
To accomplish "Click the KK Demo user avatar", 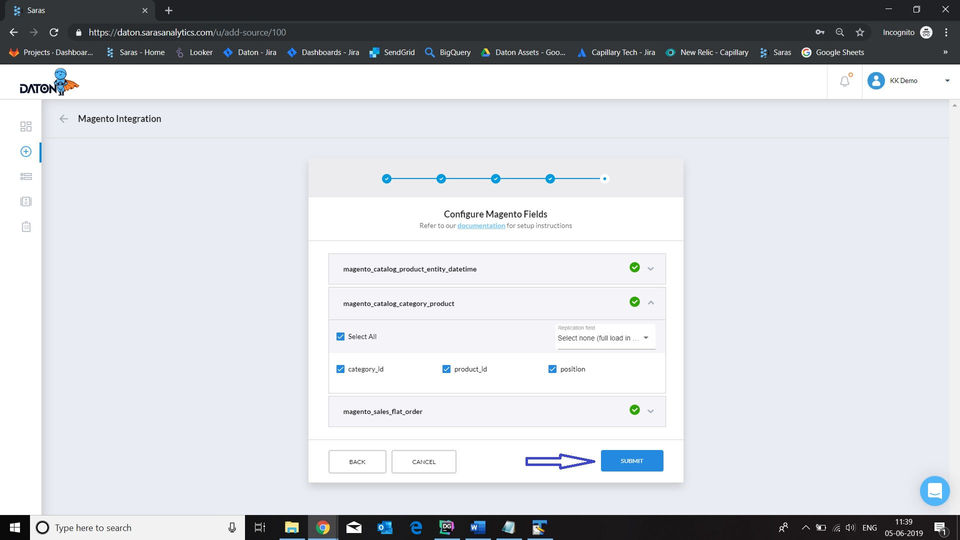I will 876,81.
